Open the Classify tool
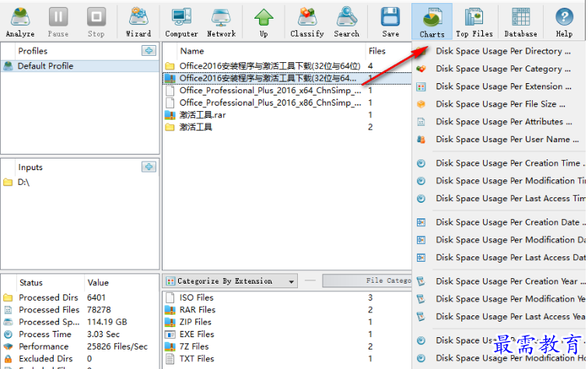Image resolution: width=588 pixels, height=369 pixels. [x=307, y=22]
